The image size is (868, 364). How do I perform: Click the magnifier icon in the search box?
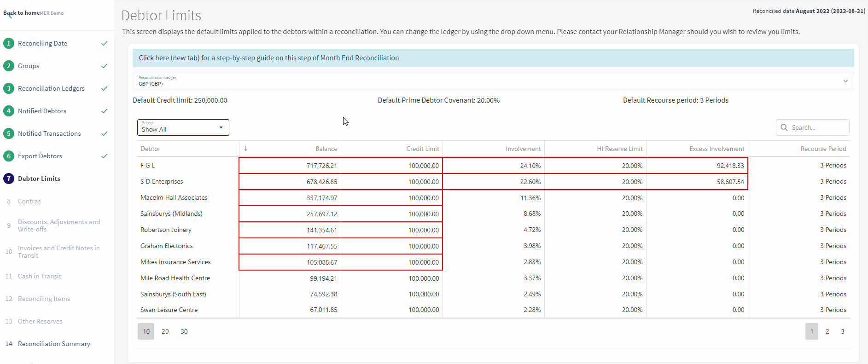pos(784,127)
